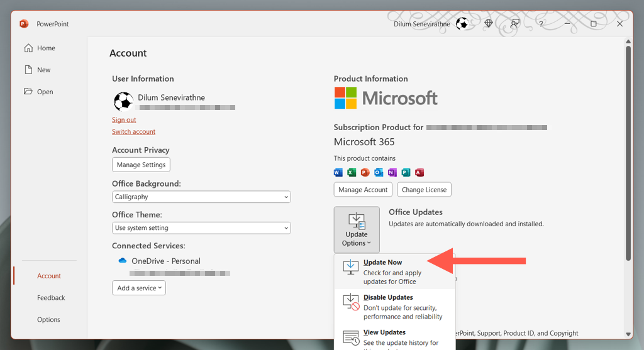Choose Update Now from the menu

[395, 271]
